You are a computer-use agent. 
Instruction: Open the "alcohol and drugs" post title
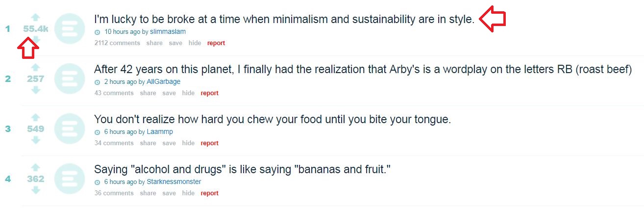[242, 169]
